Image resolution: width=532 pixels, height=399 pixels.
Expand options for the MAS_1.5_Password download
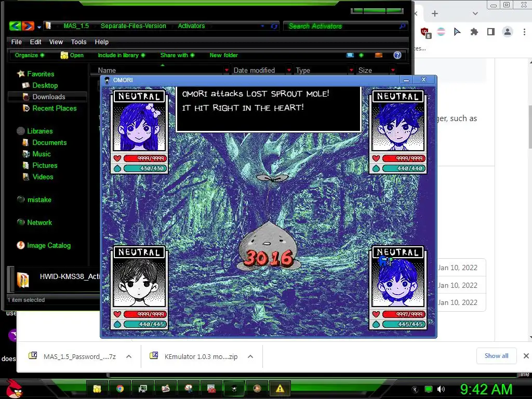129,356
